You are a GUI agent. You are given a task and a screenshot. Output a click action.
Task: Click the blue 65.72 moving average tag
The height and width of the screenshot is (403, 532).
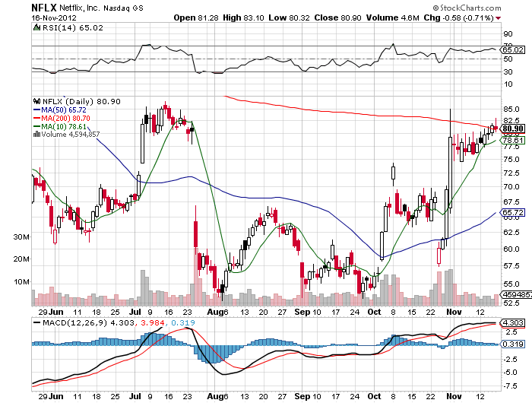point(513,213)
